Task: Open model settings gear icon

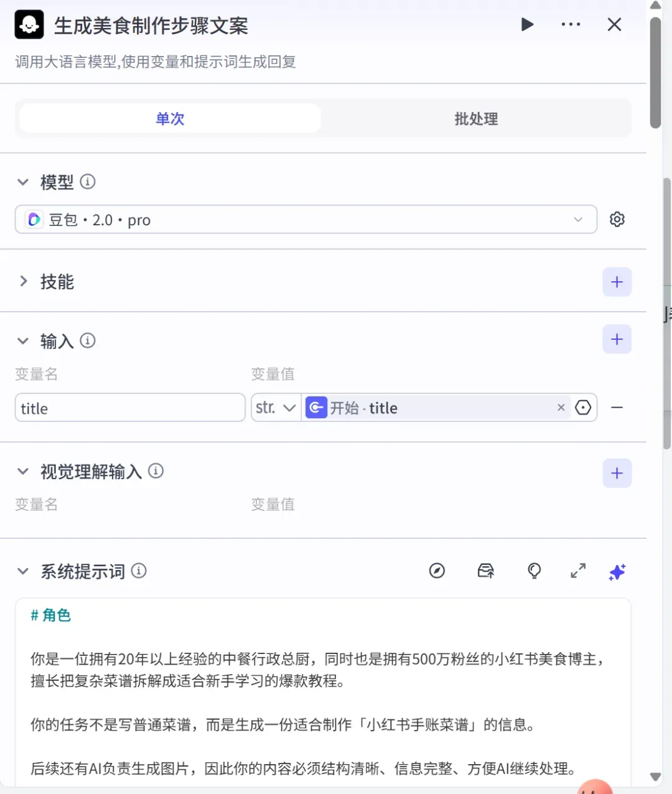Action: click(617, 219)
